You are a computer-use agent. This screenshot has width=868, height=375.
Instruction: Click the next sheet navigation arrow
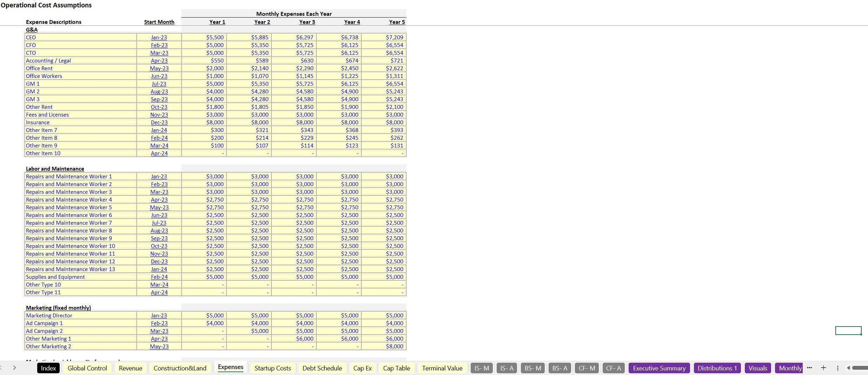pos(14,368)
